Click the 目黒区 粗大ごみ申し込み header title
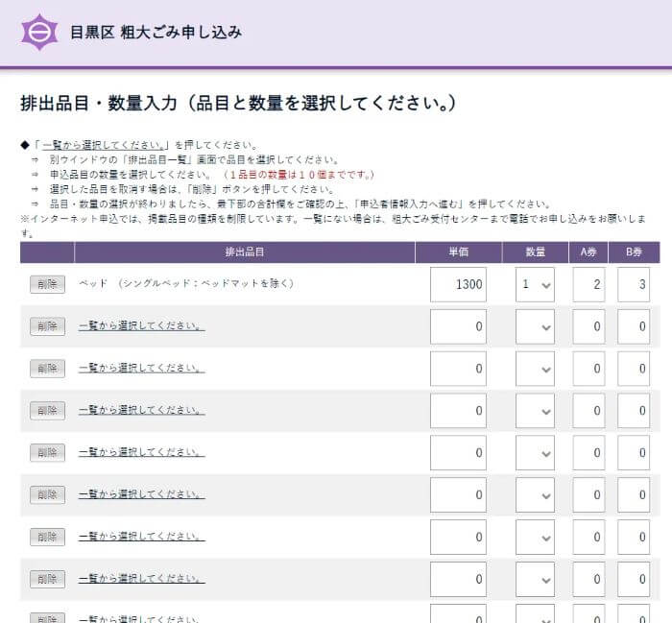The height and width of the screenshot is (623, 672). pyautogui.click(x=156, y=32)
